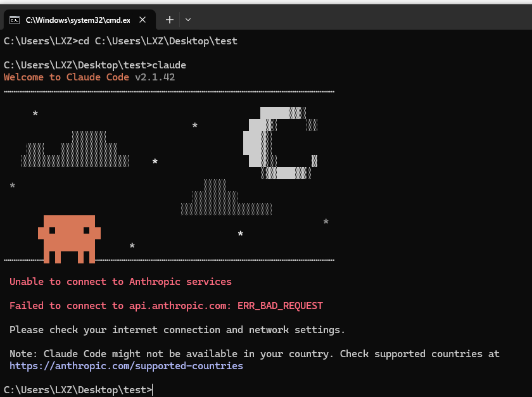Click the Unable to connect error message
Screen dimensions: 532x397
point(120,282)
